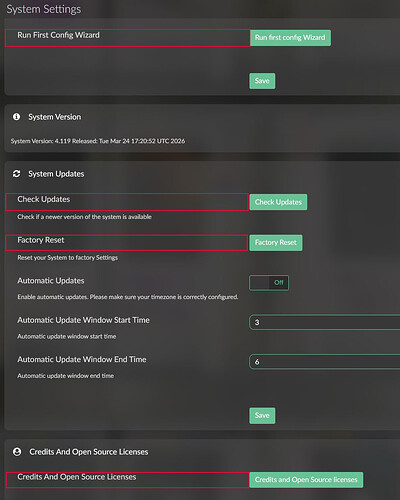This screenshot has width=400, height=500.
Task: Click the Automatic Updates label
Action: (51, 281)
